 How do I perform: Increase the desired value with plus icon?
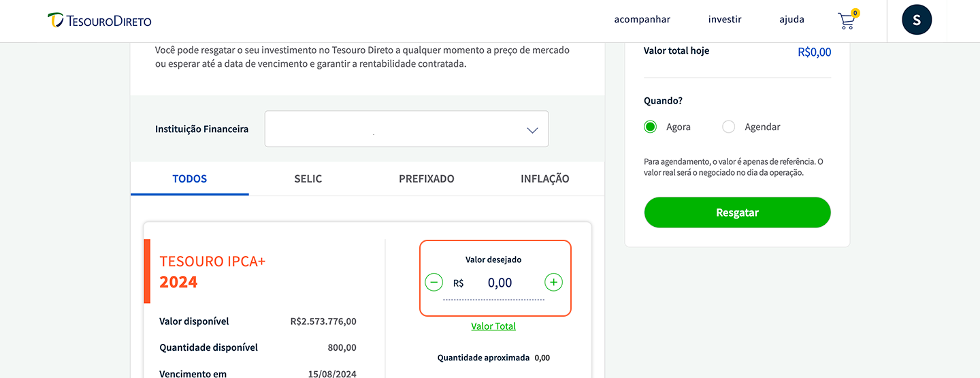(x=554, y=282)
